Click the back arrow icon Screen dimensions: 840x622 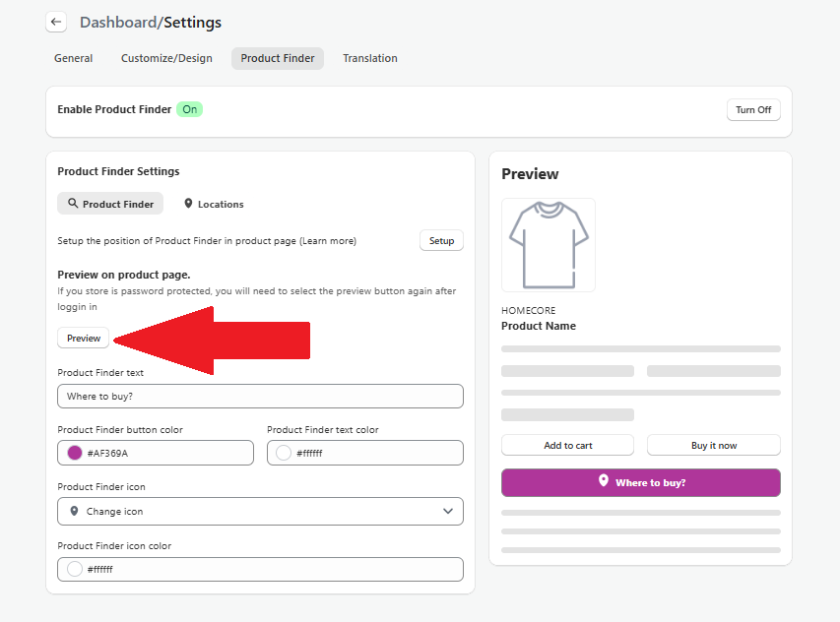click(56, 22)
